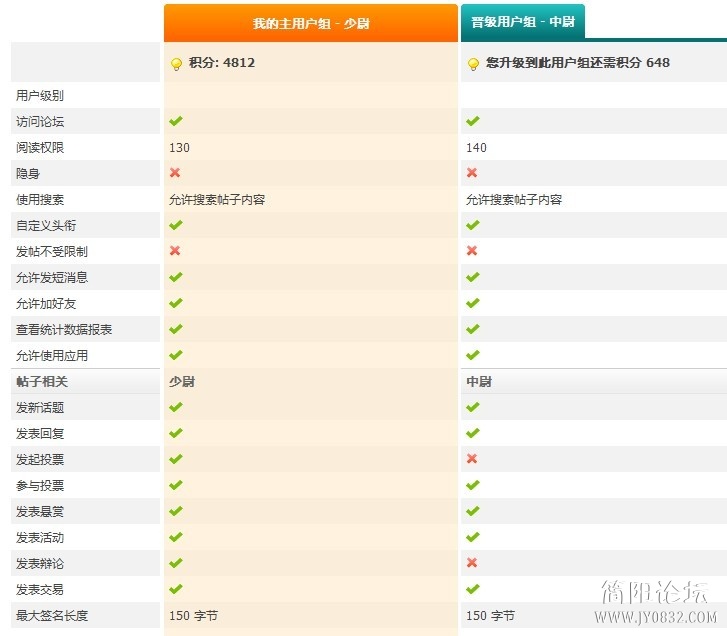Switch to the 晋级用户组 - 中尉 tab
This screenshot has height=636, width=727.
pyautogui.click(x=523, y=21)
